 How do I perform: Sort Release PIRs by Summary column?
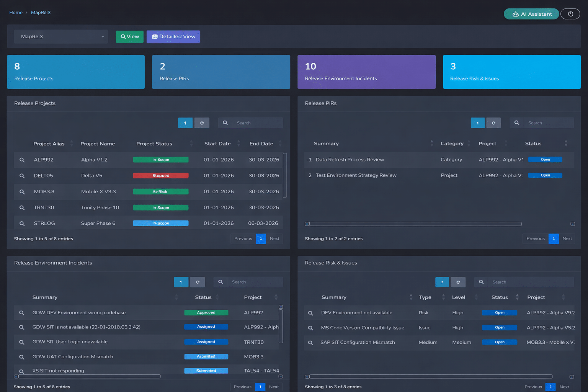coord(431,144)
